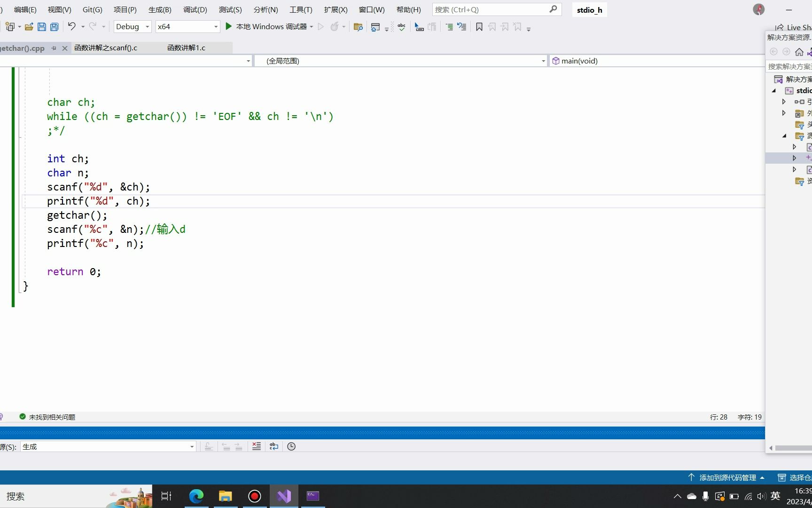812x508 pixels.
Task: Click the red recording icon in taskbar
Action: click(254, 496)
